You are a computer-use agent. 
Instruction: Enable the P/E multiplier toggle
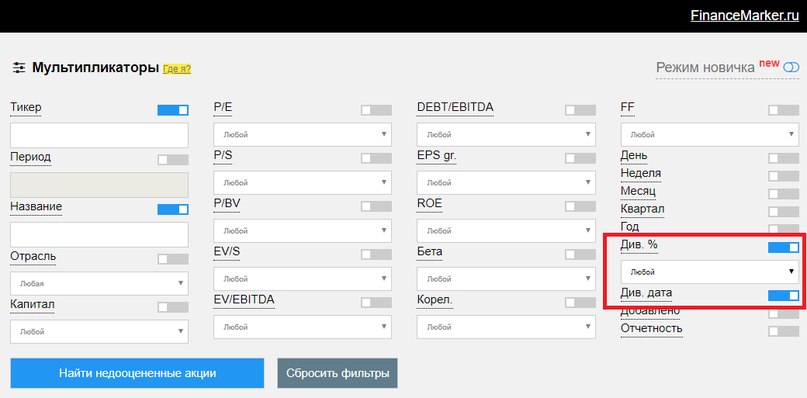click(x=376, y=110)
